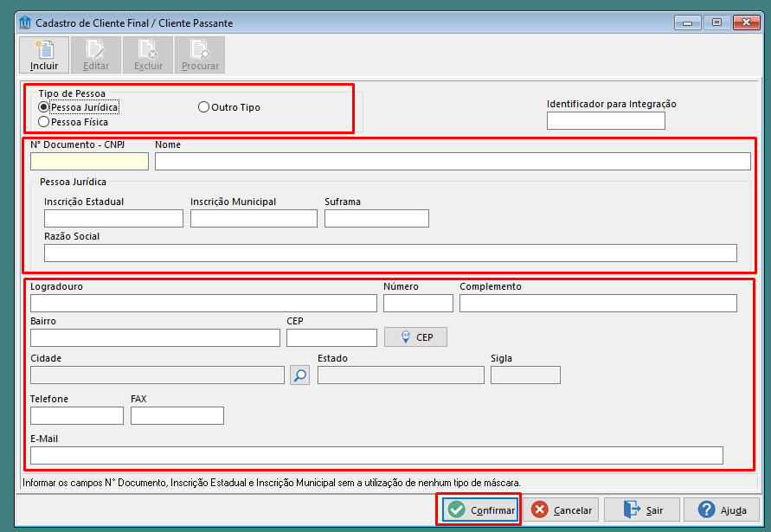The height and width of the screenshot is (532, 771).
Task: Click the Identificador para Integração field
Action: 606,120
